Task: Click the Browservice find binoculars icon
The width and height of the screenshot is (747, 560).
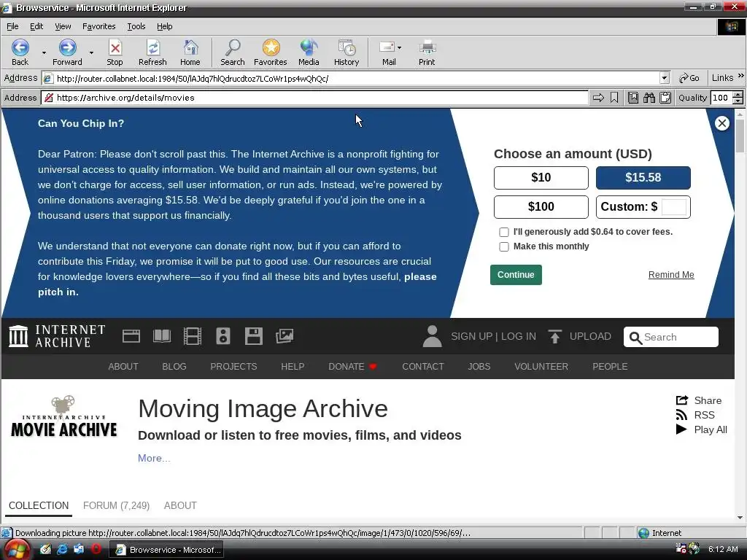Action: pyautogui.click(x=649, y=98)
